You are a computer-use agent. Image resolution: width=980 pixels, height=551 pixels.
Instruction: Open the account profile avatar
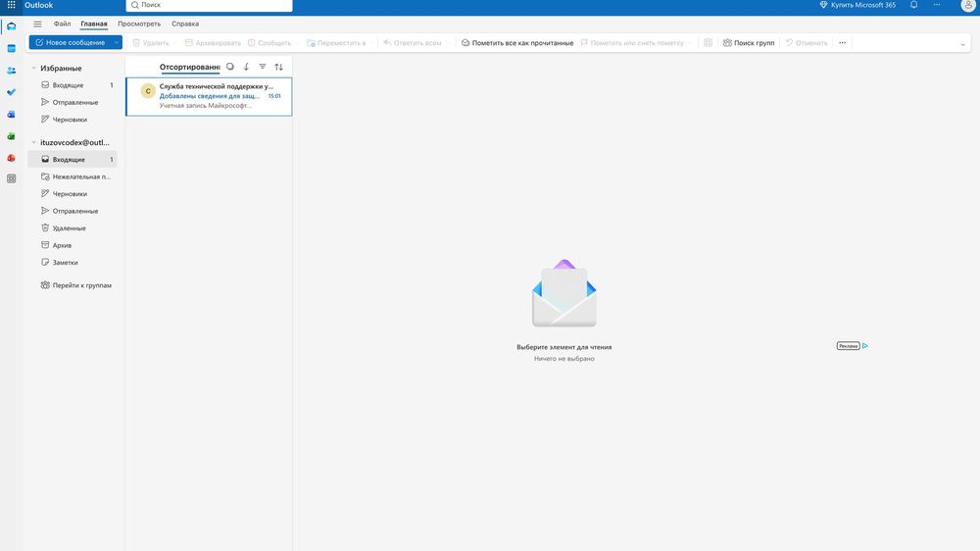[968, 5]
